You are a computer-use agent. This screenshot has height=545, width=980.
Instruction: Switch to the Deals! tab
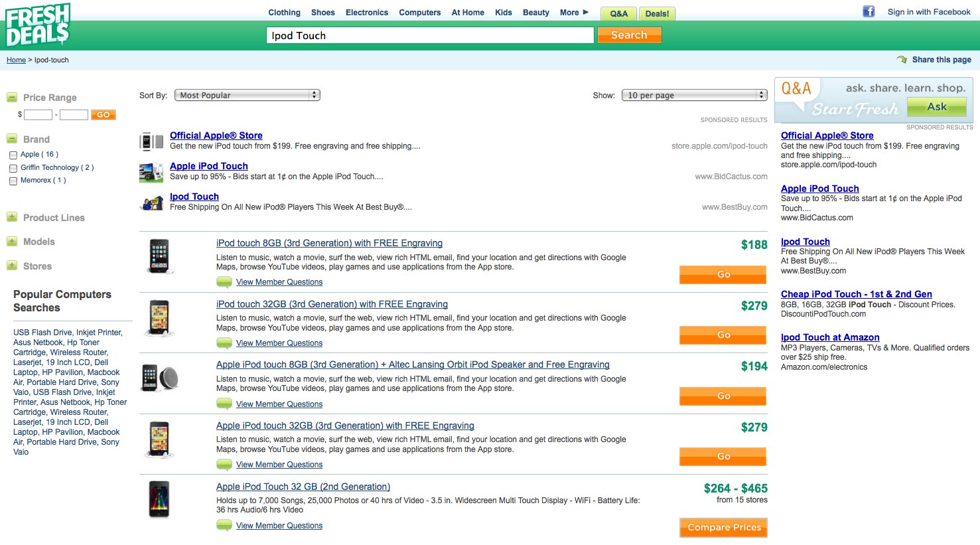coord(658,13)
